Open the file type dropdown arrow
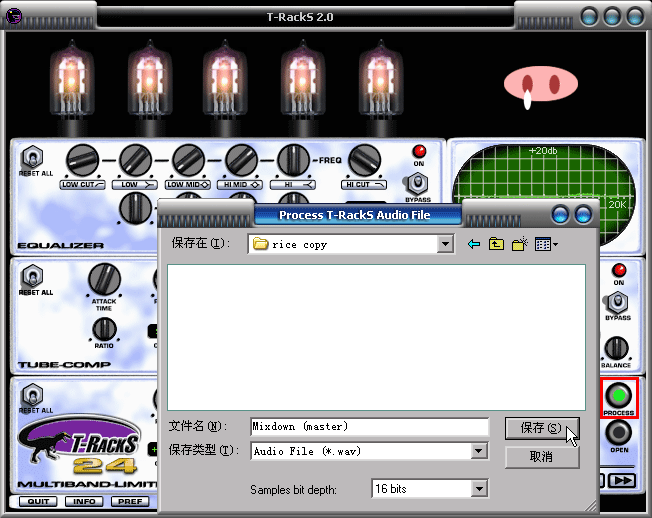The image size is (652, 518). tap(479, 451)
